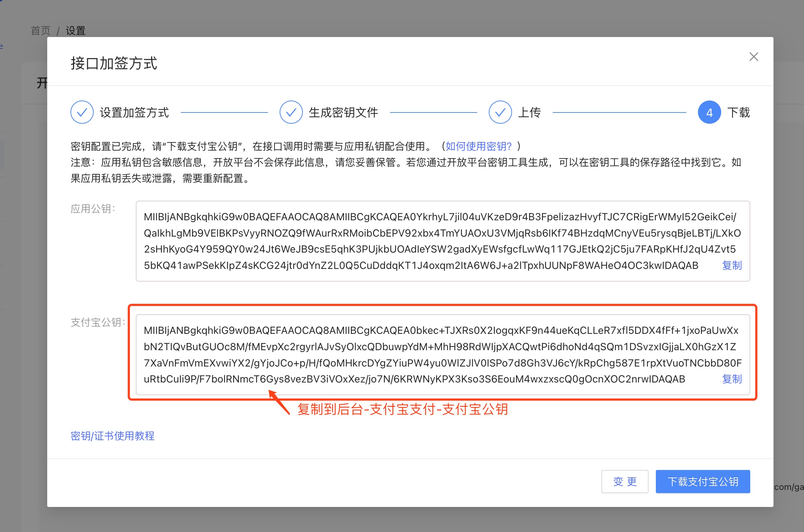
Task: Click the 接口加签方式 dialog title
Action: [114, 63]
